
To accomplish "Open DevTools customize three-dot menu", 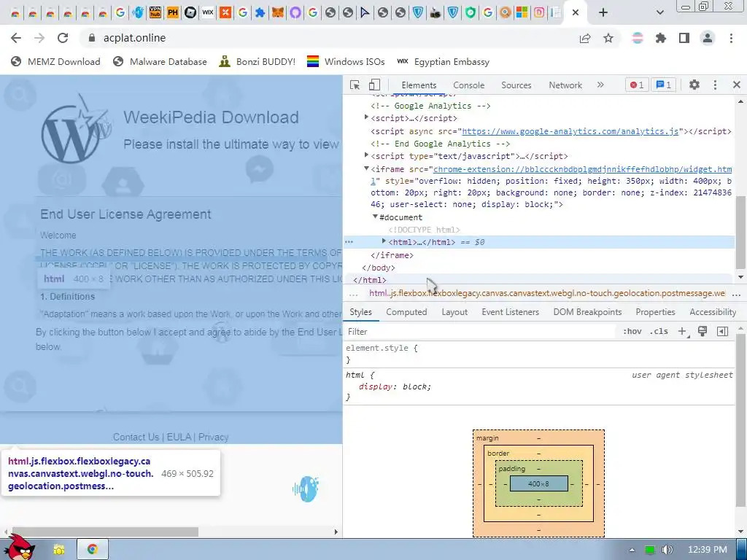I will click(715, 85).
